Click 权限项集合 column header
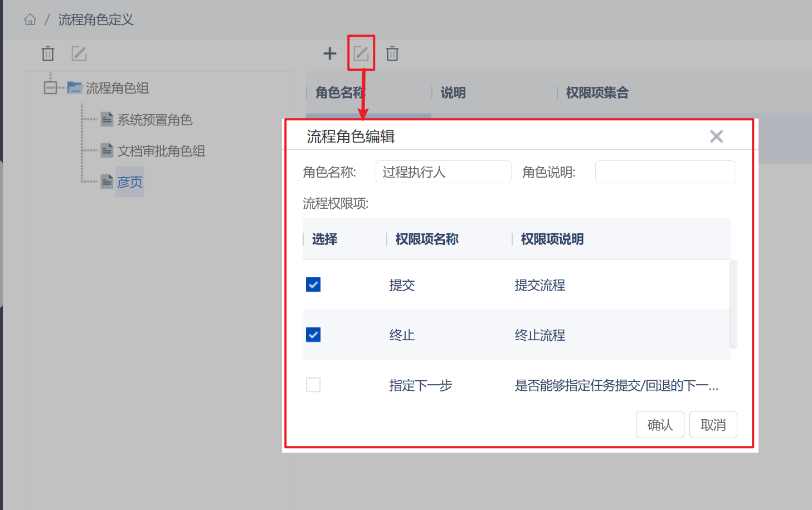This screenshot has width=812, height=510. click(x=597, y=92)
